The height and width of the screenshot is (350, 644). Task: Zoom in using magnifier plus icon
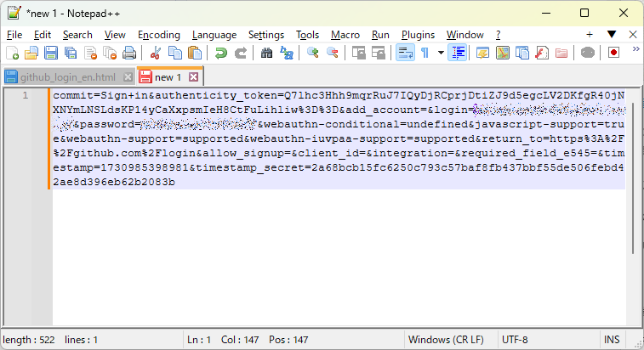(x=312, y=53)
